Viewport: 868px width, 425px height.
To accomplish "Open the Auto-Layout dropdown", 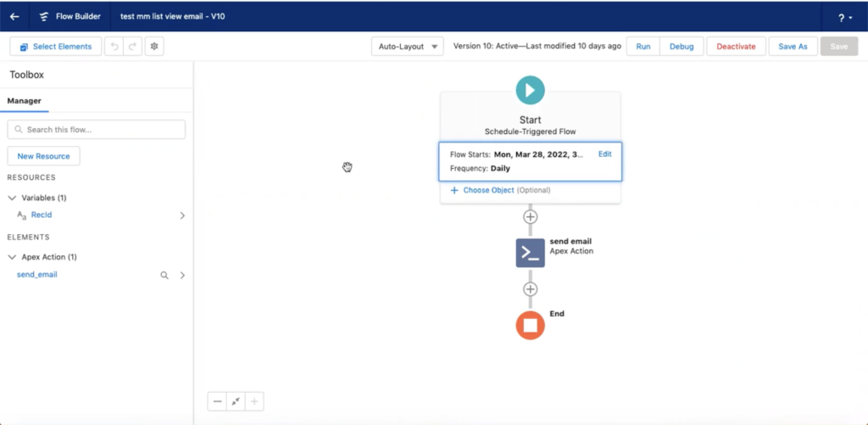I will click(x=407, y=47).
